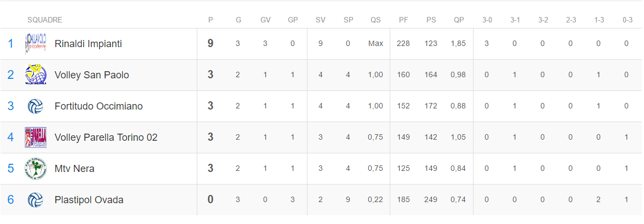644x224 pixels.
Task: Click rank number 1 in standings
Action: [10, 43]
